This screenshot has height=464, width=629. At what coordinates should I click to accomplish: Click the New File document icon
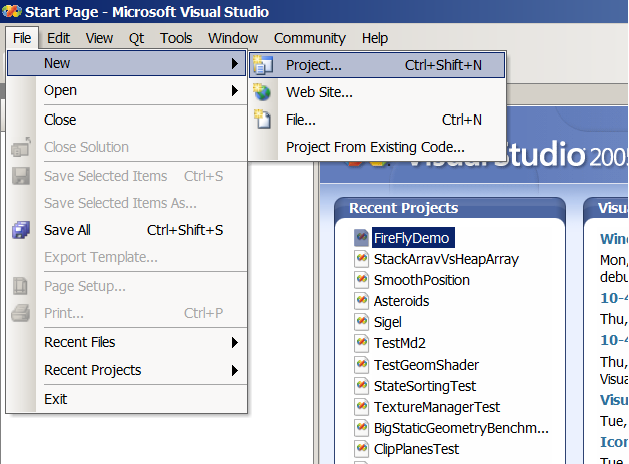(263, 120)
